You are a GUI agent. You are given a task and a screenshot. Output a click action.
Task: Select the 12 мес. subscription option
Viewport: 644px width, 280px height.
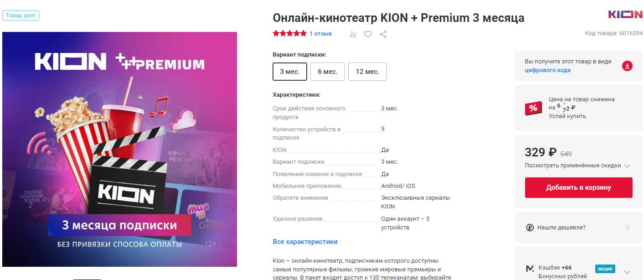(367, 72)
